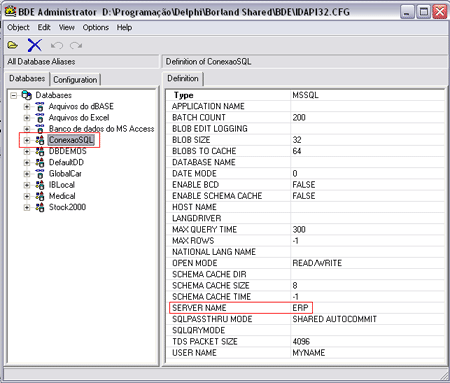The height and width of the screenshot is (383, 450).
Task: Click the MAX QUERY TIME value 300
Action: click(x=299, y=230)
